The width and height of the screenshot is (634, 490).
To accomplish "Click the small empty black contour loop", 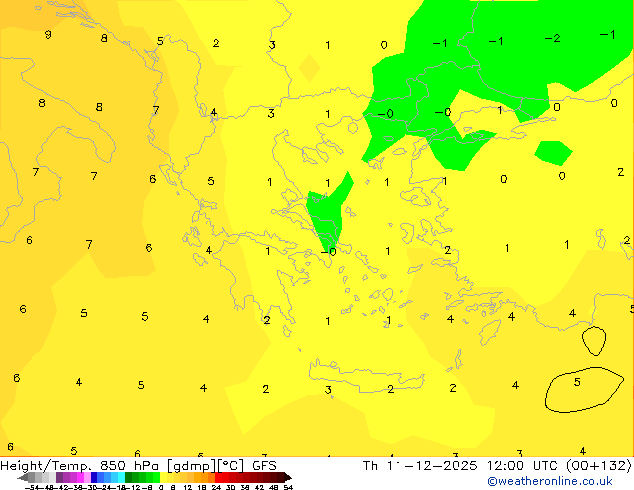I will point(594,341).
